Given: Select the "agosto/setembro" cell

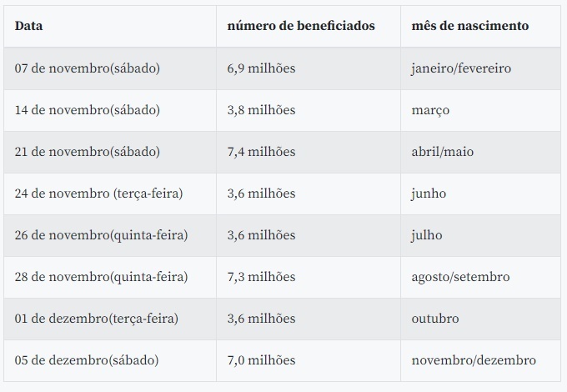Looking at the screenshot, I should (460, 277).
